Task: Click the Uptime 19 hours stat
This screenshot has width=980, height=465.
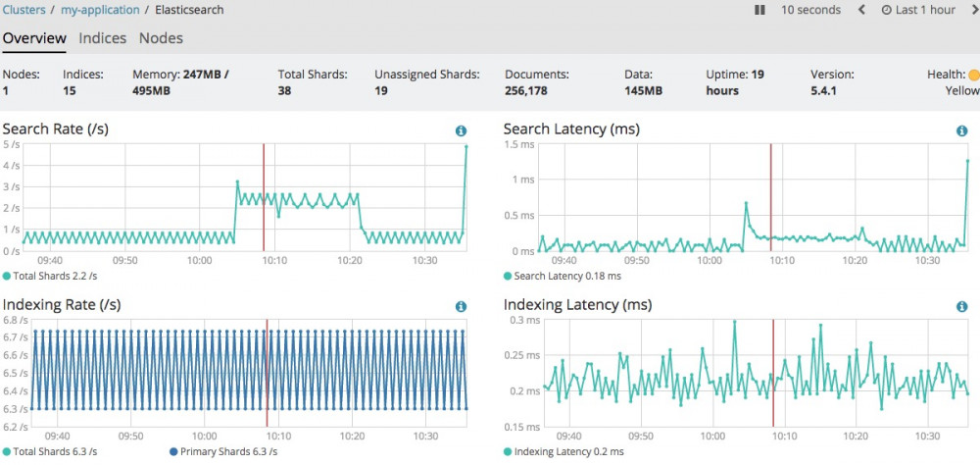Action: pos(735,82)
